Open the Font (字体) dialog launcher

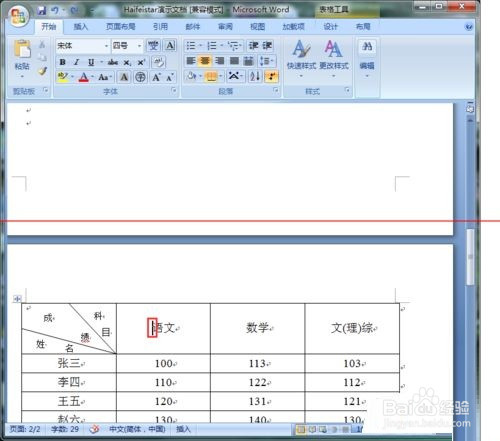tap(173, 90)
